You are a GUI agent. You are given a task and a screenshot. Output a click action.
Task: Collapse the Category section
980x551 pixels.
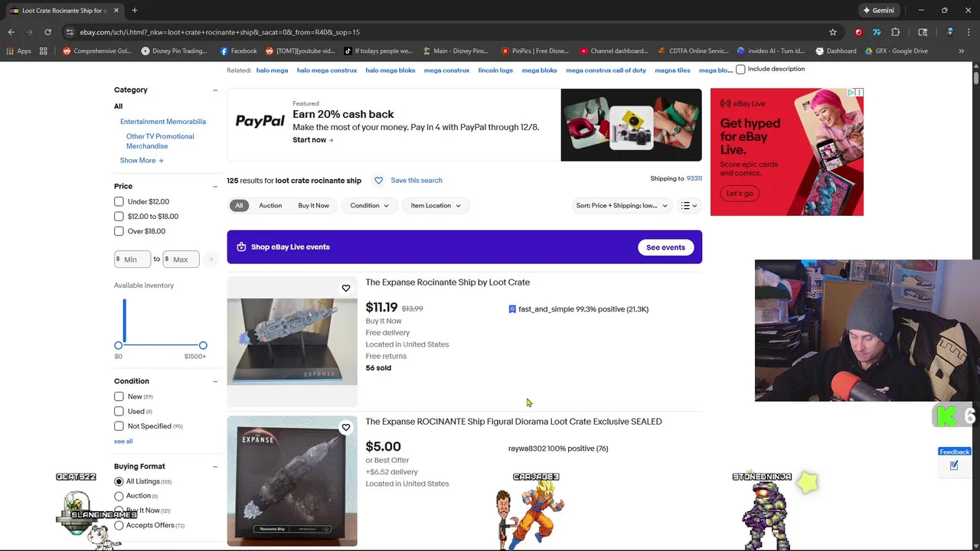(215, 90)
